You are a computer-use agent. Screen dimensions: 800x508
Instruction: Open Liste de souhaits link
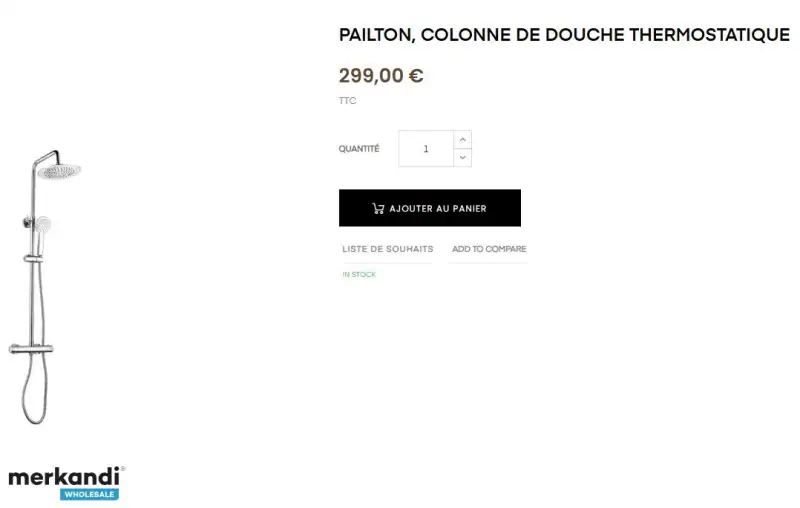click(388, 249)
